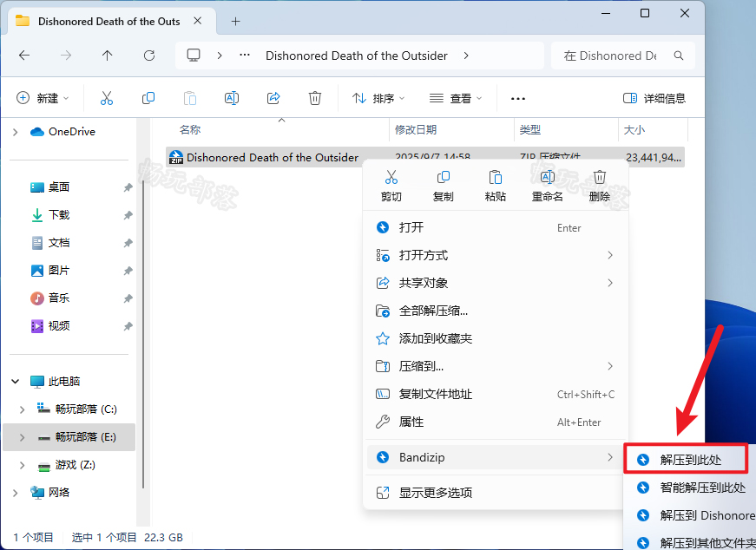This screenshot has width=756, height=550.
Task: Open 图片 in the navigation pane
Action: pos(50,271)
